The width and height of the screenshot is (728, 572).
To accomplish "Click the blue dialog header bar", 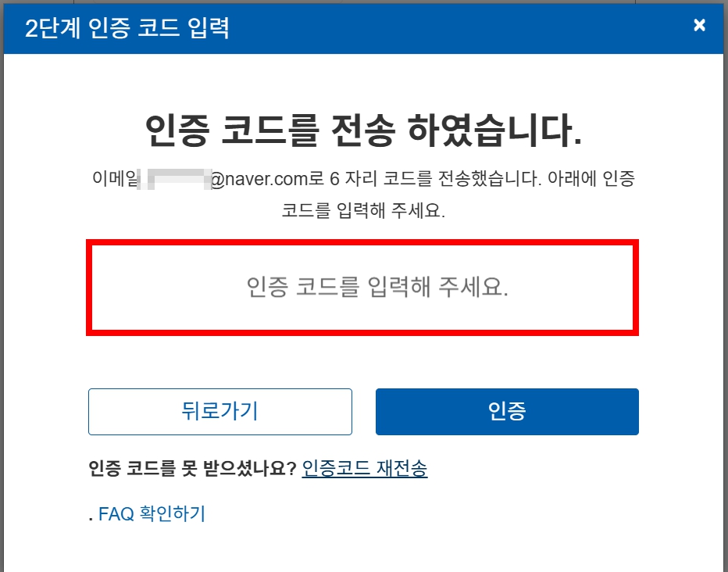I will (363, 28).
